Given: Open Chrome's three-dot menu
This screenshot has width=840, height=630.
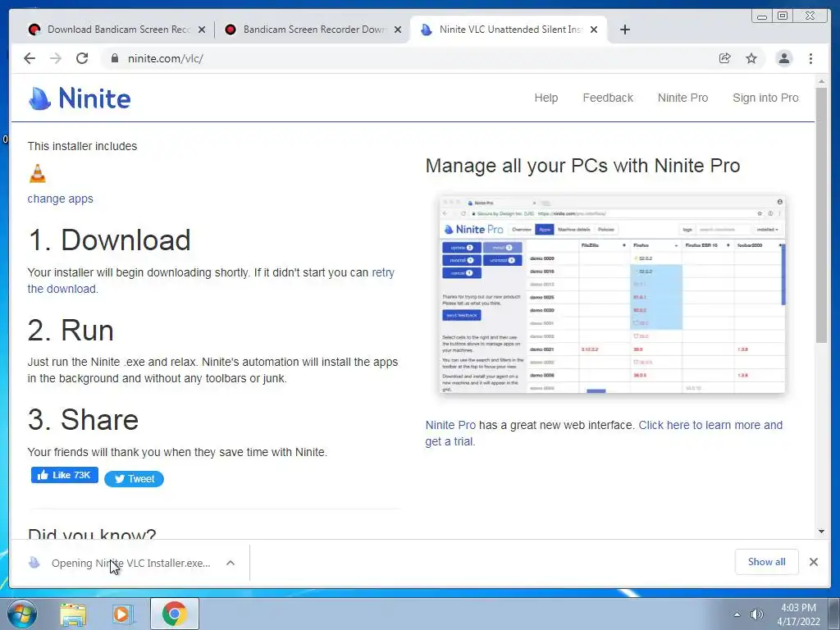Looking at the screenshot, I should pos(810,58).
